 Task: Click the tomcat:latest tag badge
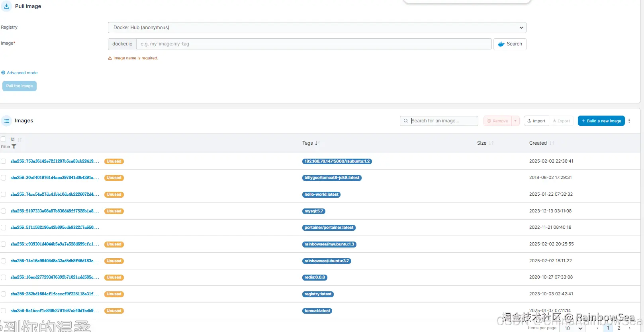317,311
